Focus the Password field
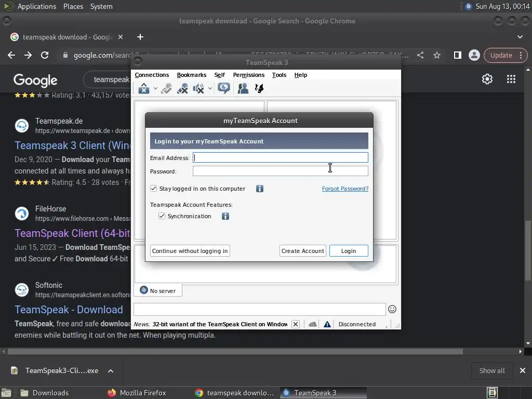The height and width of the screenshot is (399, 532). click(x=280, y=171)
